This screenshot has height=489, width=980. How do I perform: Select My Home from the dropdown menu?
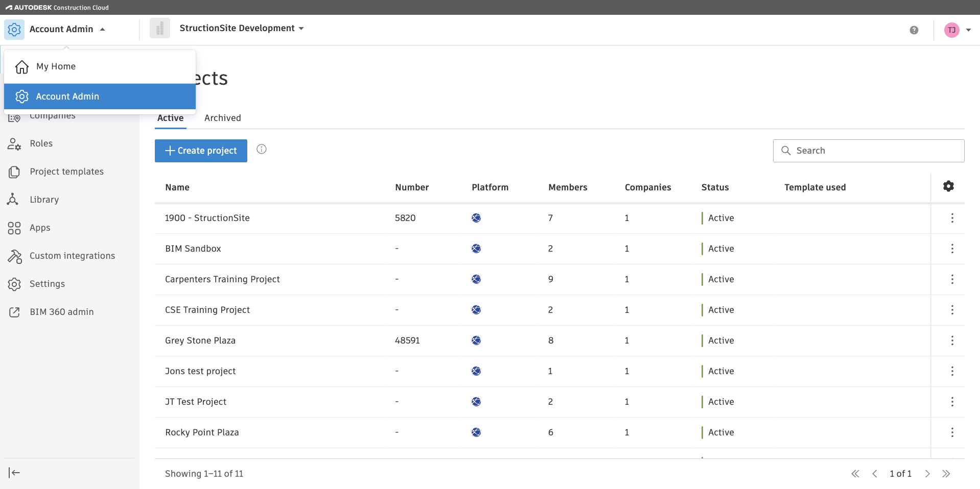point(100,66)
